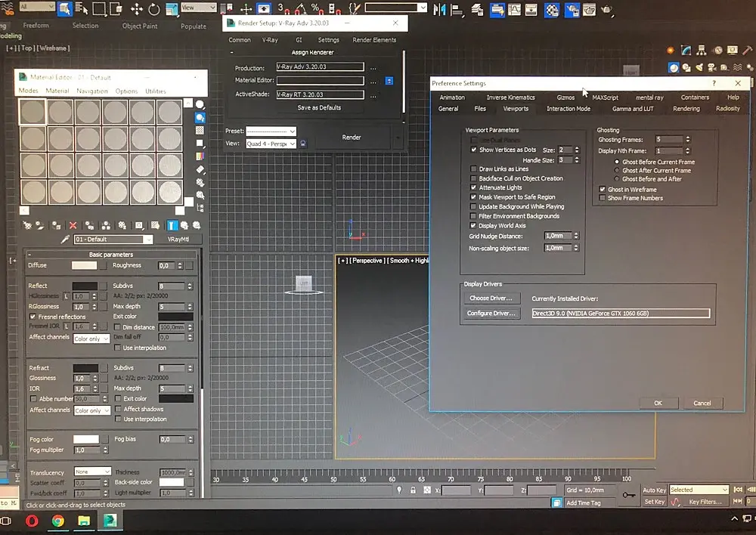Screen dimensions: 756x535
Task: Select the Cameras category in Create panel
Action: [x=711, y=67]
